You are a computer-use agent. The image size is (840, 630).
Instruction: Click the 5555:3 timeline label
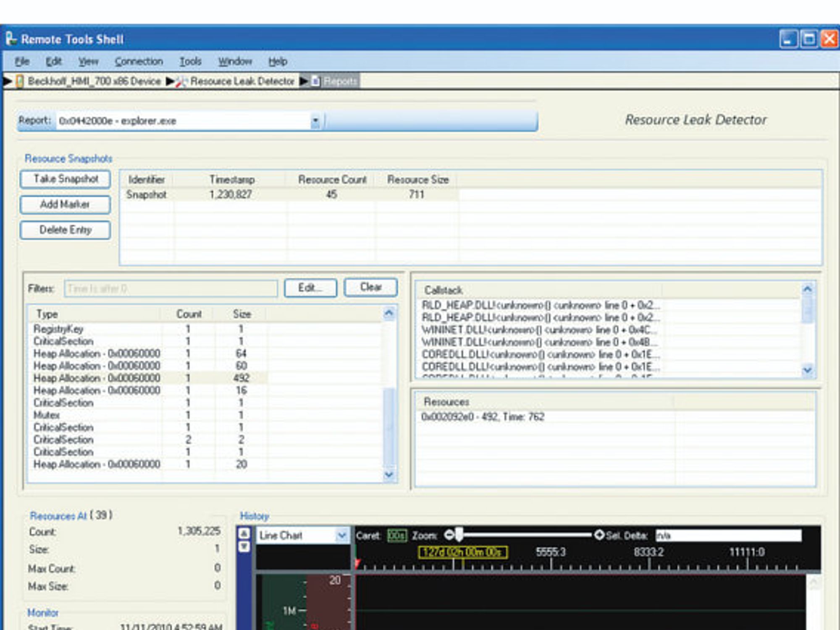tap(551, 552)
